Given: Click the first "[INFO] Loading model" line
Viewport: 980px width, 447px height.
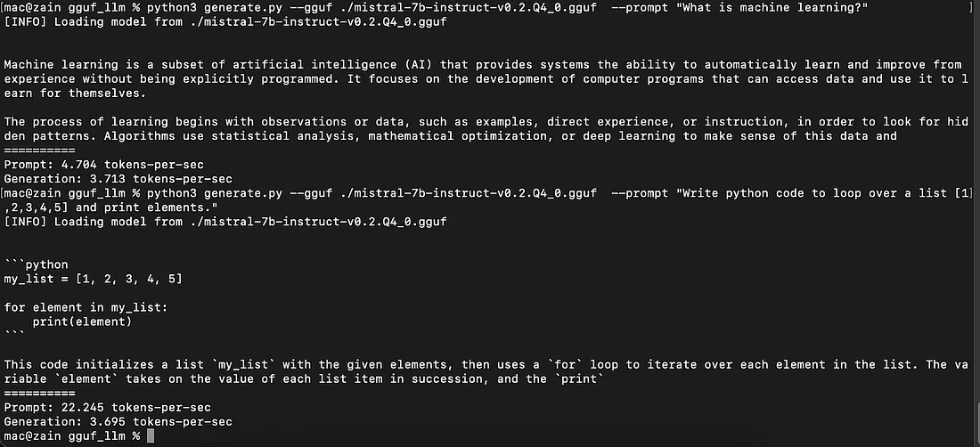Looking at the screenshot, I should 225,21.
